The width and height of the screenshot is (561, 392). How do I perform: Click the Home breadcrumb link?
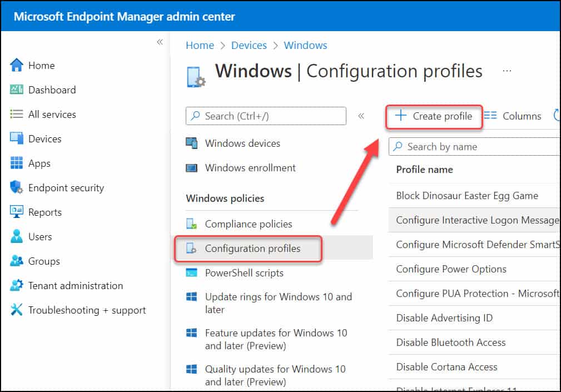click(200, 46)
